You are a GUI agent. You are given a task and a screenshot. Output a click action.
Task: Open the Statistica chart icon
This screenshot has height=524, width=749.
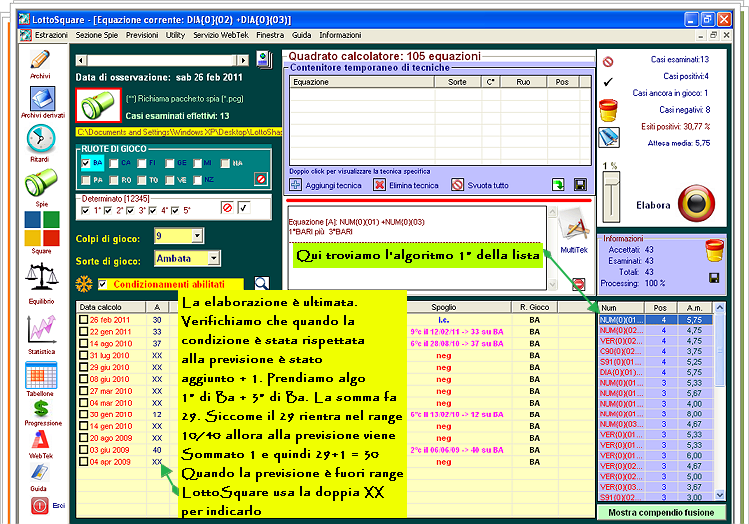40,330
